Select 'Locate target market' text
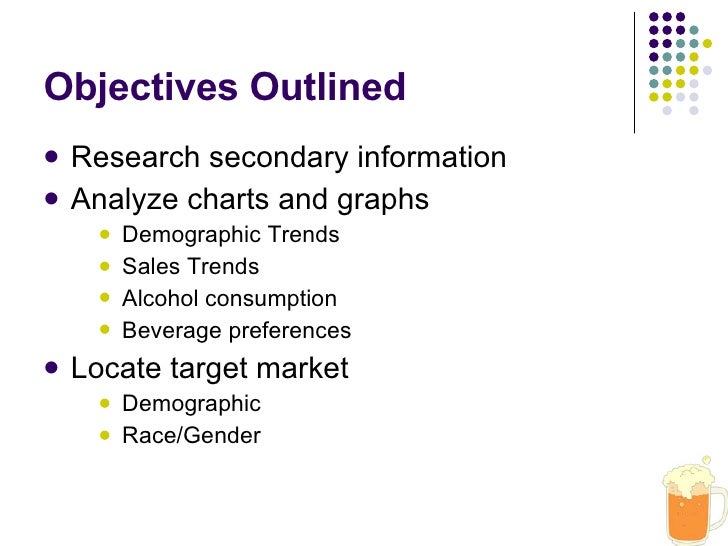 pyautogui.click(x=209, y=369)
